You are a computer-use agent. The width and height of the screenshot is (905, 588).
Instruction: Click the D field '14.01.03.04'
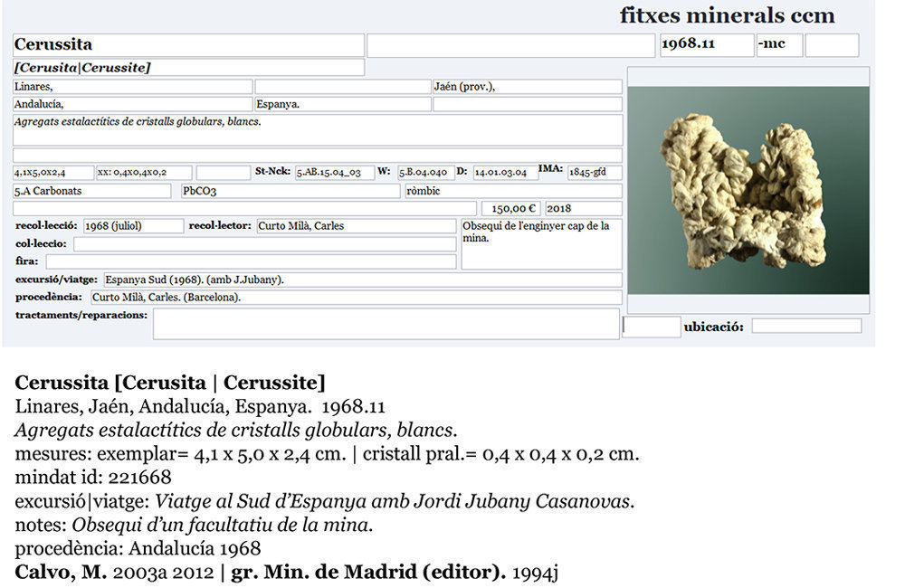pyautogui.click(x=505, y=173)
